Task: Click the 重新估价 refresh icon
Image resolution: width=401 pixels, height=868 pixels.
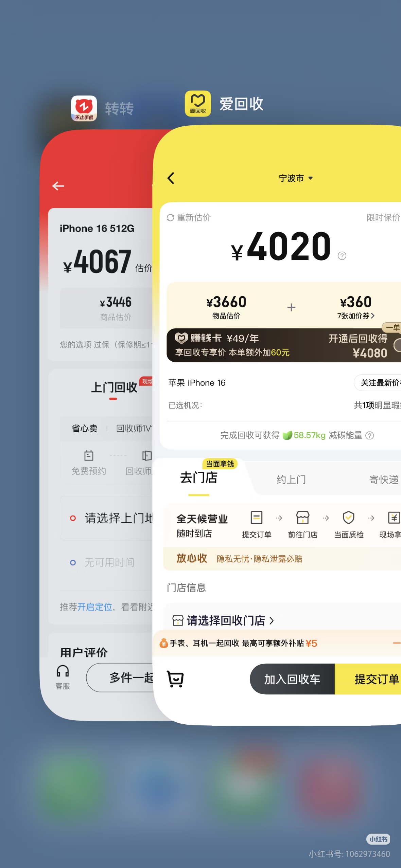Action: [x=170, y=218]
